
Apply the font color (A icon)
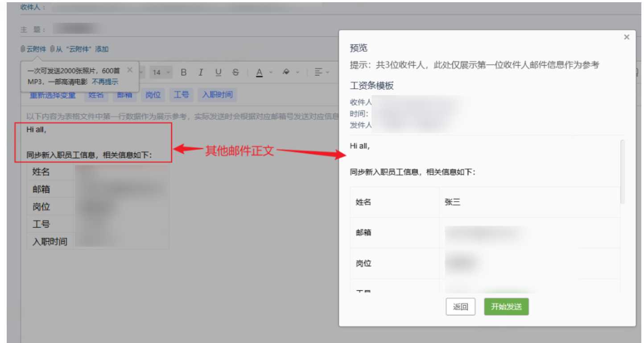point(259,72)
